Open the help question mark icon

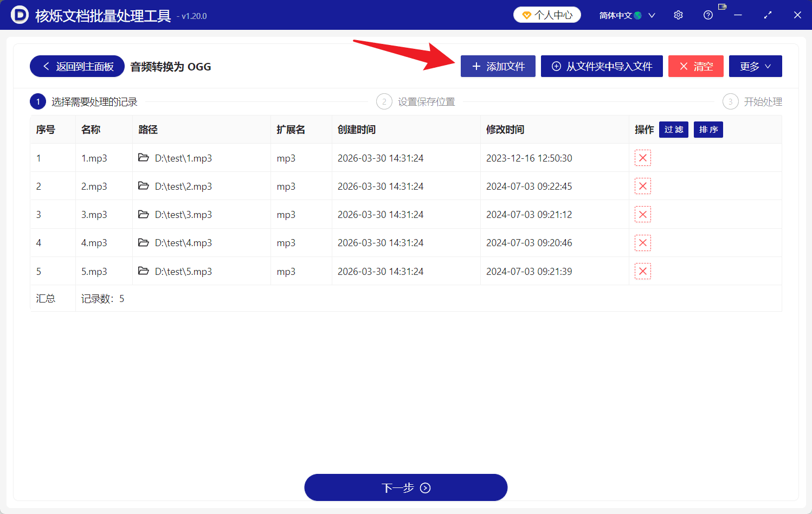pyautogui.click(x=707, y=15)
